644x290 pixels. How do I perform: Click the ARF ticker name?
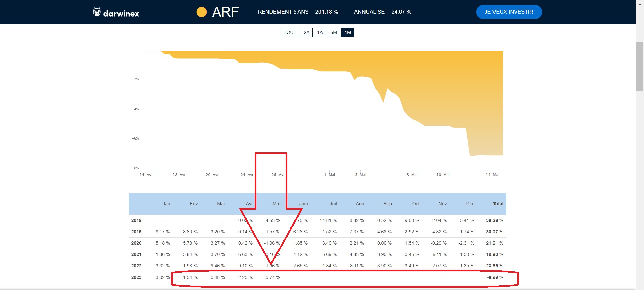tap(225, 12)
